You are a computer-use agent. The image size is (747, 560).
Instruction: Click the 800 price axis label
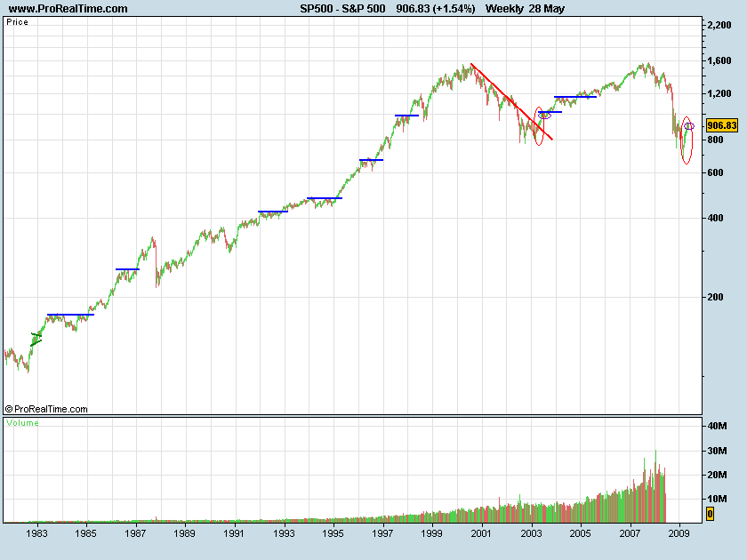pos(716,140)
